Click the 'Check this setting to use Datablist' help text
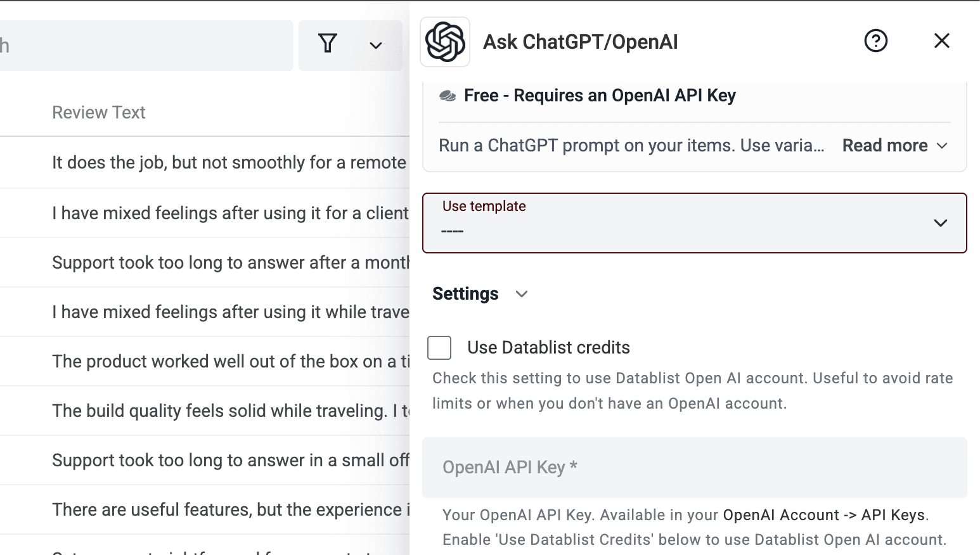Screen dimensions: 980x555 pyautogui.click(x=693, y=391)
